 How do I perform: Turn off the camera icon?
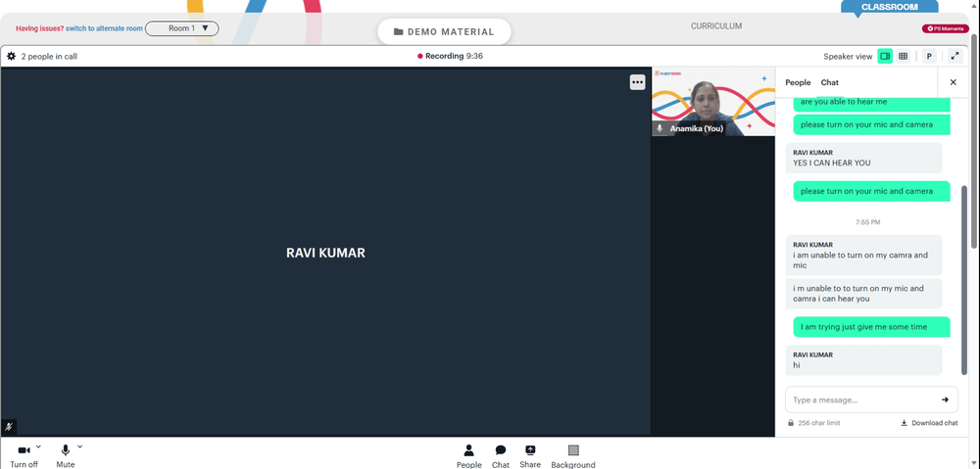(x=24, y=450)
